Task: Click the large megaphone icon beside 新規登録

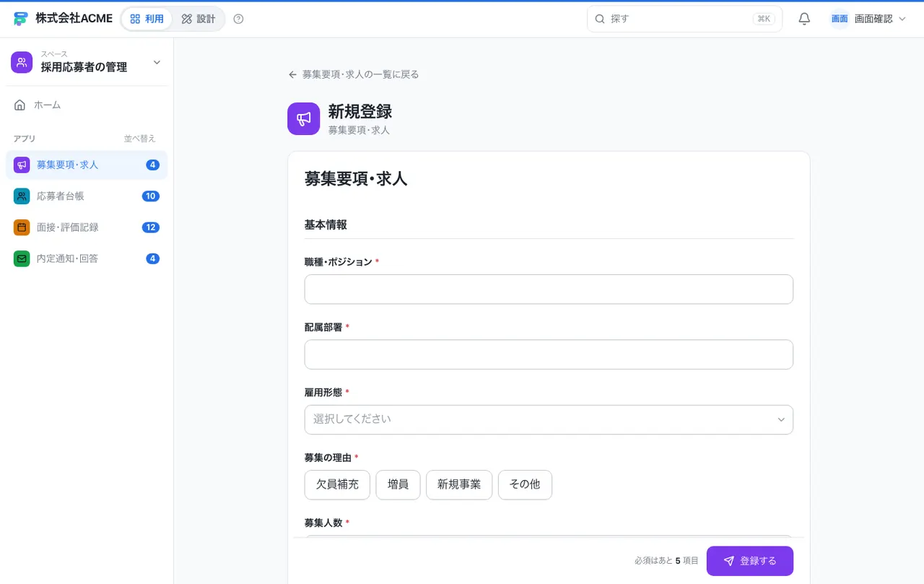Action: click(x=303, y=118)
